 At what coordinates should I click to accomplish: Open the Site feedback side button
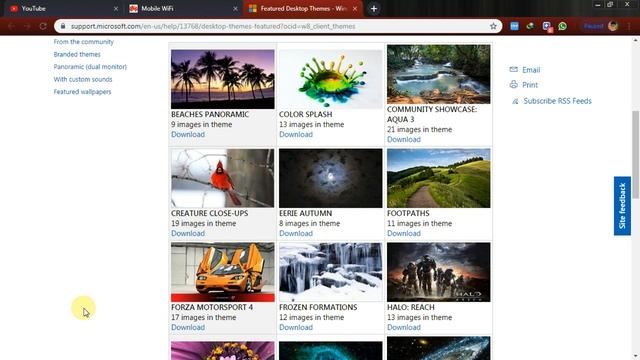[622, 206]
